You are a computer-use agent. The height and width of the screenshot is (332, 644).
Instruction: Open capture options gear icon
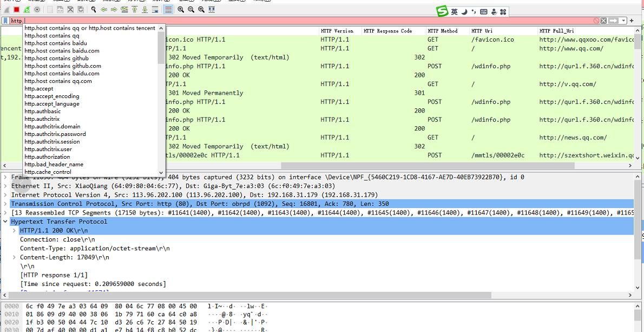pos(37,9)
